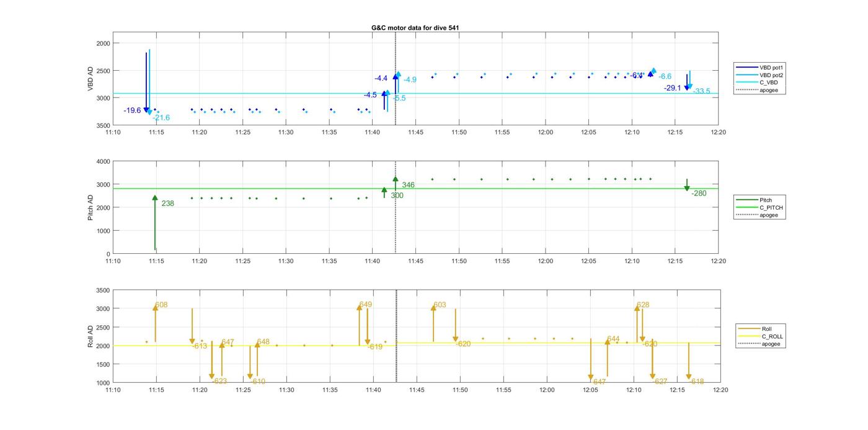Click the "603" roll value label
Image resolution: width=868 pixels, height=430 pixels.
[440, 305]
